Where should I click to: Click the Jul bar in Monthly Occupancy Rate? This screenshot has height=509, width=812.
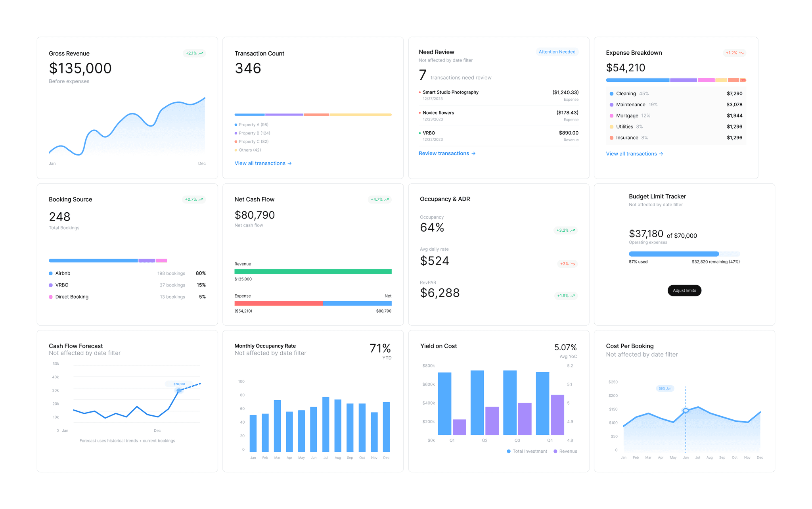[x=326, y=424]
